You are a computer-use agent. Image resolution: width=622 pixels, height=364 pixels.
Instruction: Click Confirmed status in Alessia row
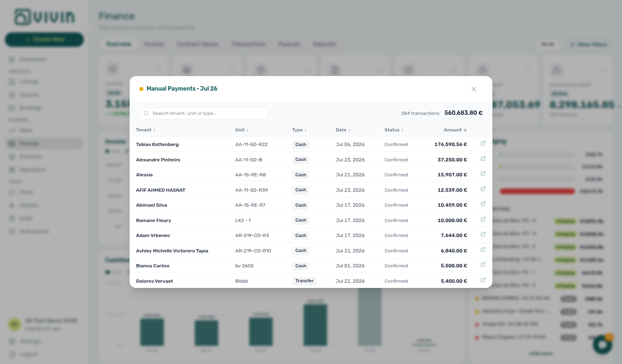(396, 175)
